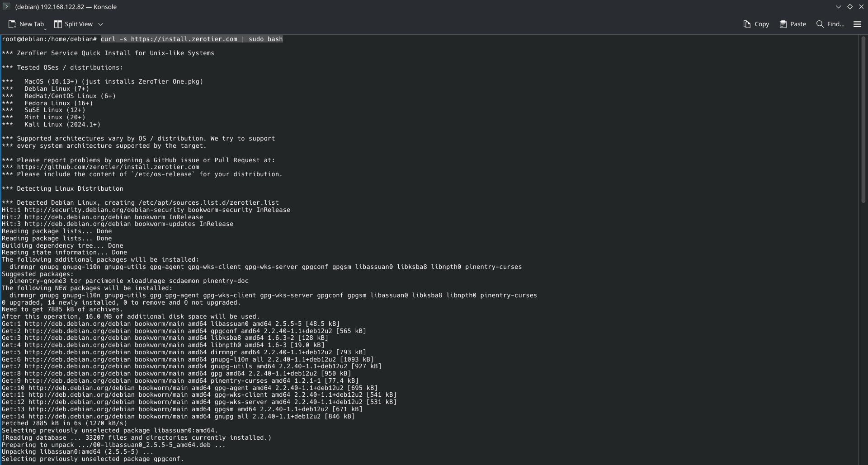
Task: Expand the New Tab profile arrow
Action: coord(45,29)
